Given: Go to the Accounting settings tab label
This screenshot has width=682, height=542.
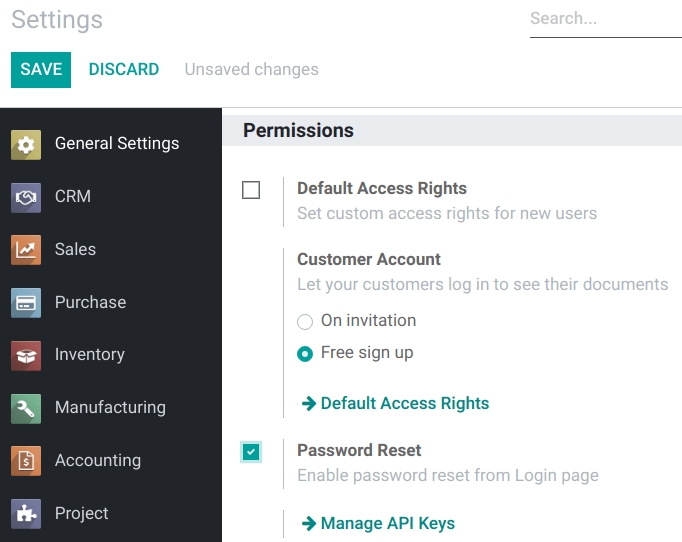Looking at the screenshot, I should pos(98,461).
